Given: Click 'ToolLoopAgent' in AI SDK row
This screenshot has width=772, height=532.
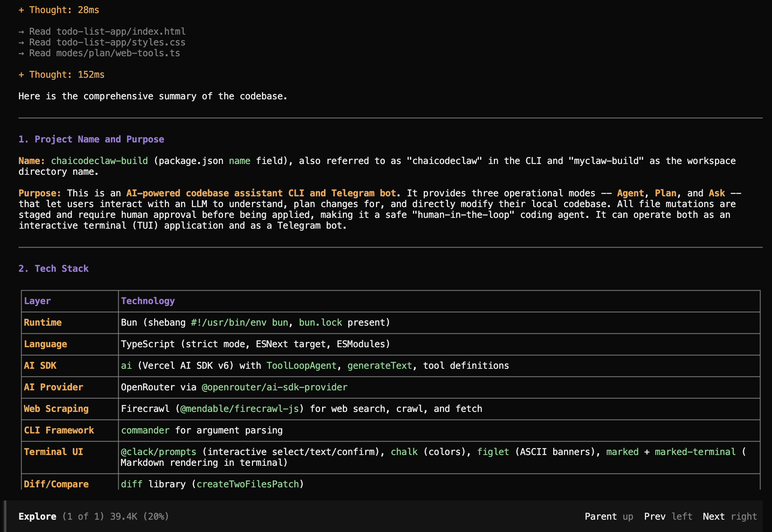Looking at the screenshot, I should tap(302, 366).
